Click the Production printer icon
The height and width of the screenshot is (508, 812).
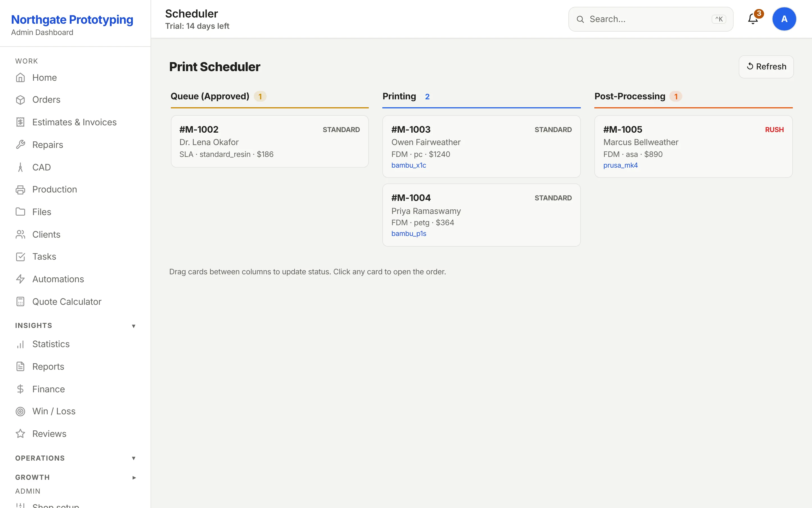pos(20,189)
